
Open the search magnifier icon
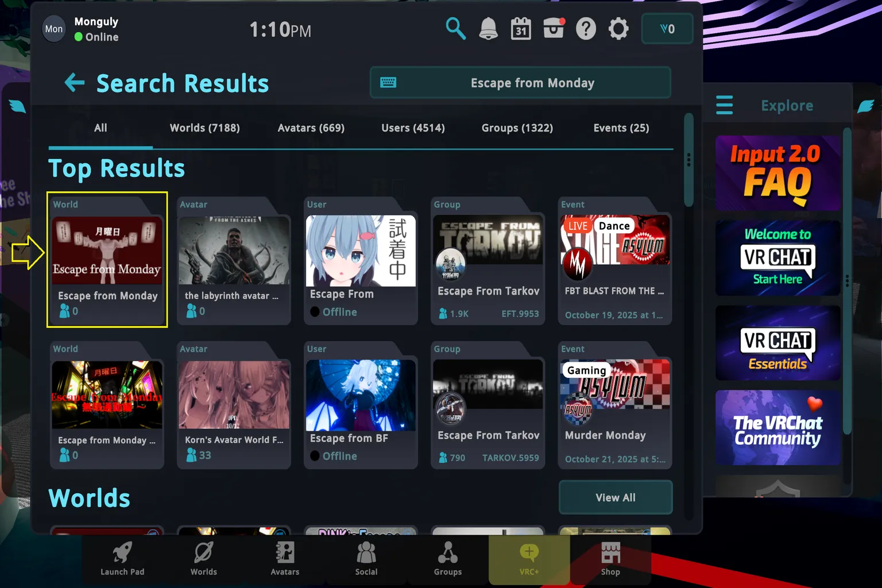tap(455, 28)
